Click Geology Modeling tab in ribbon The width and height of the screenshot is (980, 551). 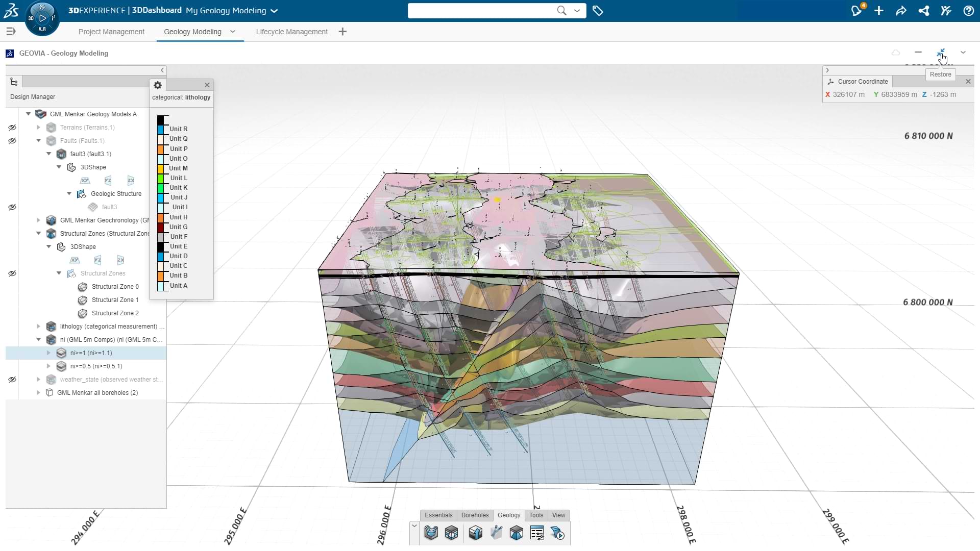point(192,32)
